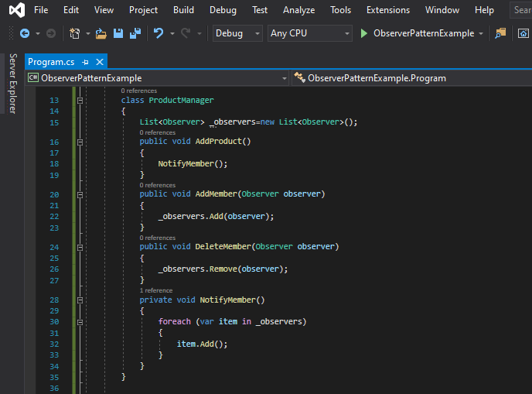Collapse the foreach loop block
Image resolution: width=532 pixels, height=394 pixels.
point(80,322)
